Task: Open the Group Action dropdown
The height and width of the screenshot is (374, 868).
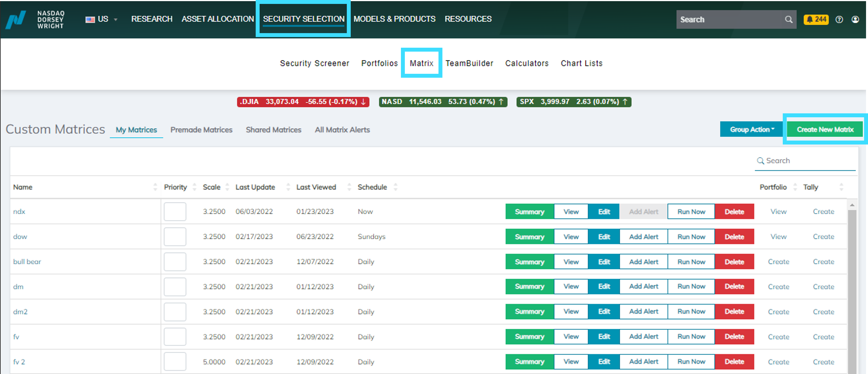Action: pyautogui.click(x=751, y=129)
